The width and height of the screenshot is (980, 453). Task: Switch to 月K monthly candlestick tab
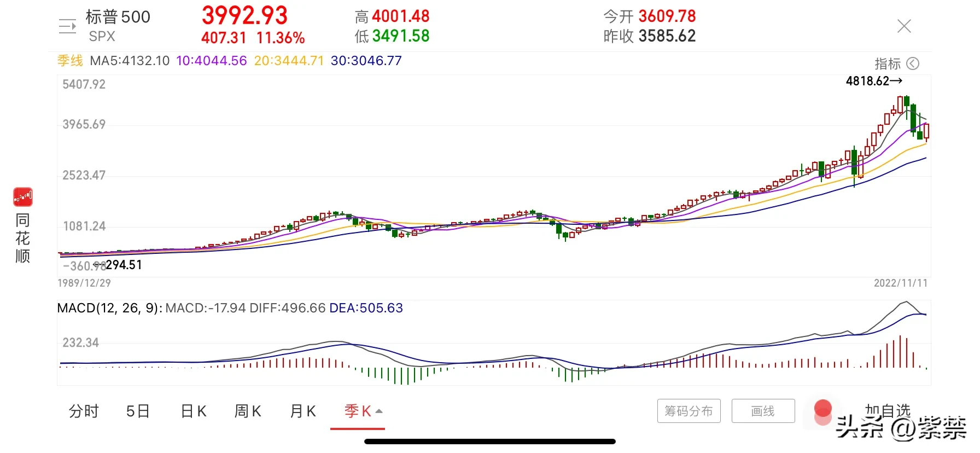pyautogui.click(x=303, y=411)
